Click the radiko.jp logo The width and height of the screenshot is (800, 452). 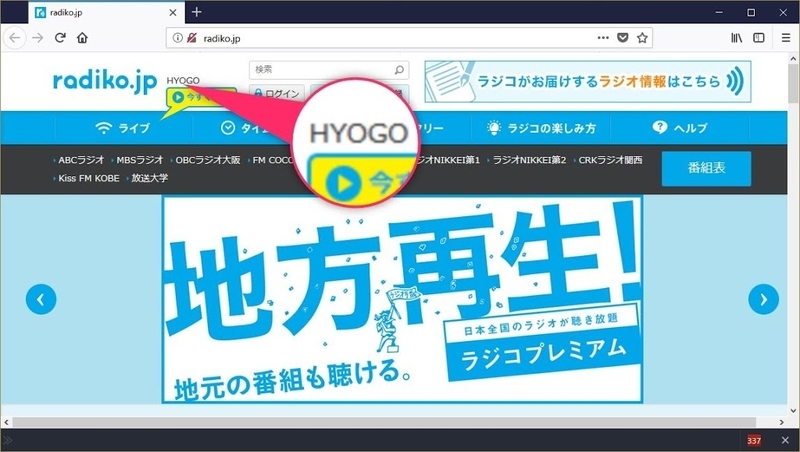point(105,82)
